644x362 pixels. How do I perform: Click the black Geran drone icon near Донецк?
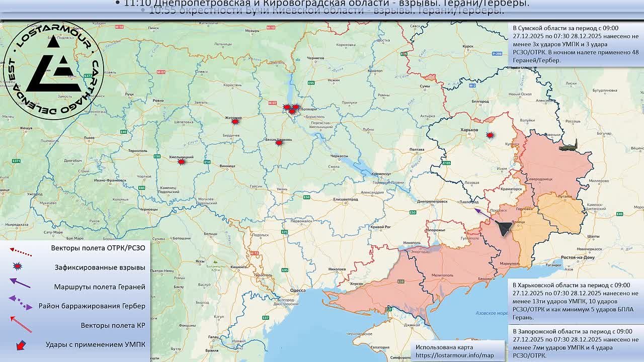coord(503,228)
